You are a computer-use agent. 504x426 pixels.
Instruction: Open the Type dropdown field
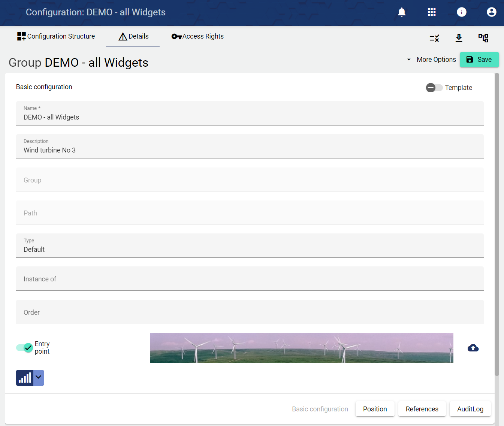point(250,246)
